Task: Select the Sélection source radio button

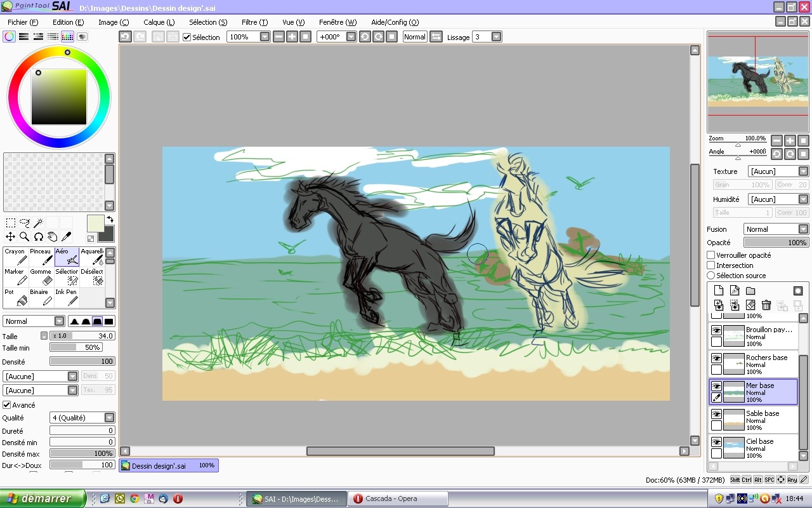Action: (x=711, y=276)
